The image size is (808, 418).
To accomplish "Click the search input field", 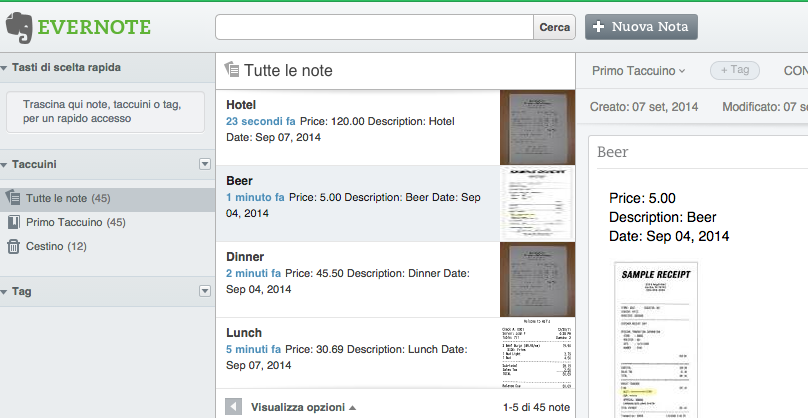I will point(374,27).
